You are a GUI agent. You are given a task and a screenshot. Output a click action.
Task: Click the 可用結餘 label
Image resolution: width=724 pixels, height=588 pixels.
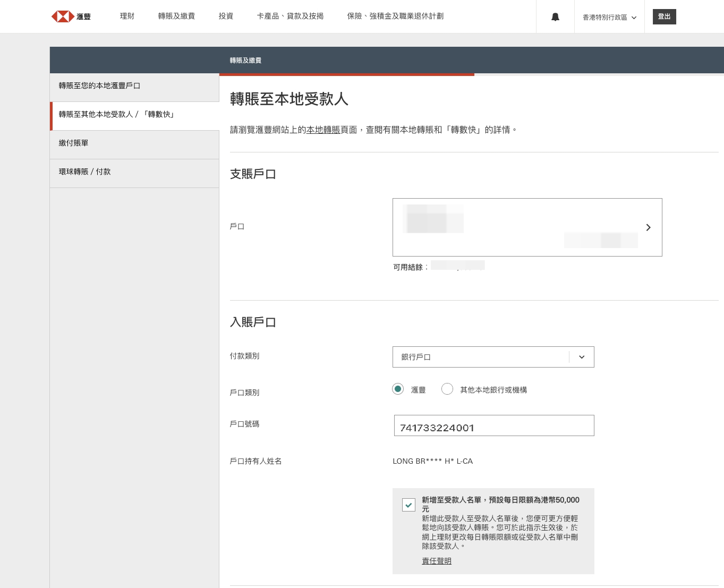(x=410, y=267)
